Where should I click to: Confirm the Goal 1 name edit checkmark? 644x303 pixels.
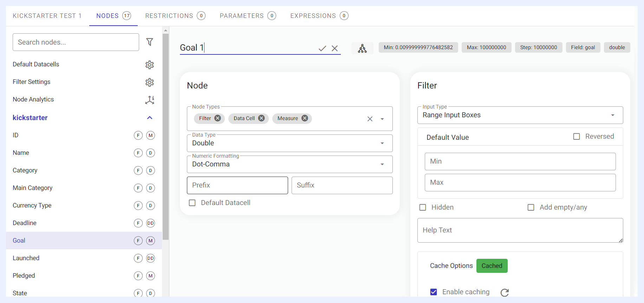[322, 48]
